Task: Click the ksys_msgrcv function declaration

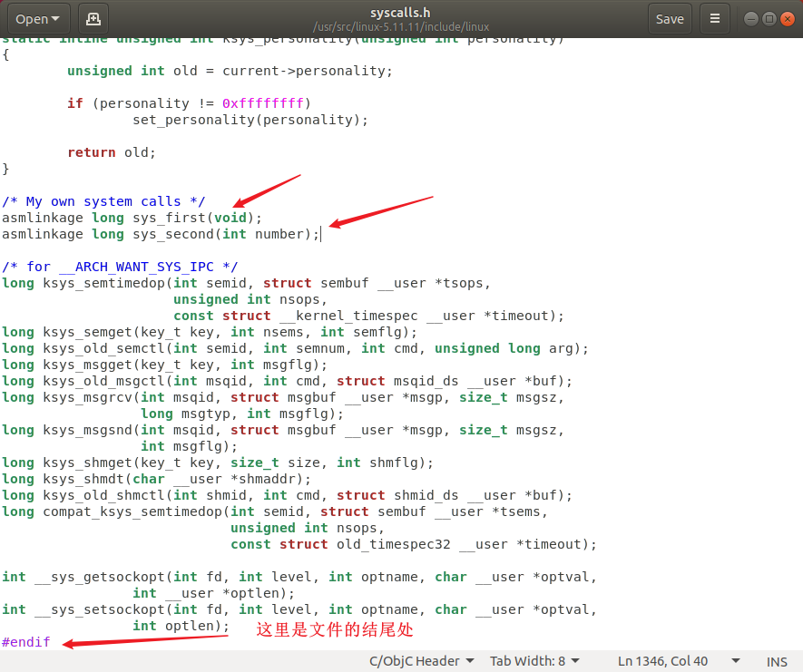Action: tap(283, 398)
